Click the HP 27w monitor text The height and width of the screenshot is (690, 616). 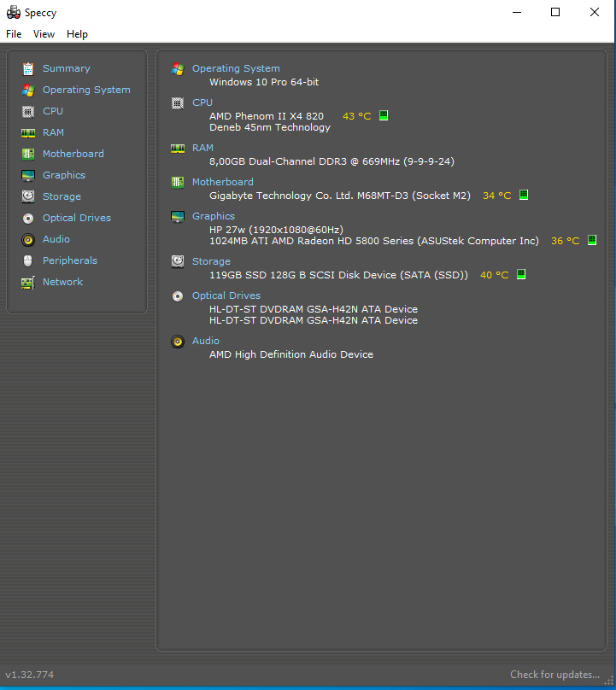pos(276,230)
